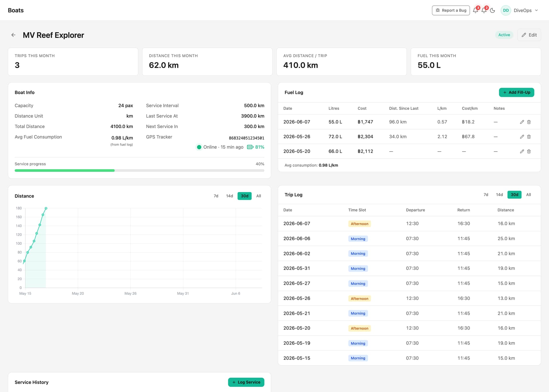Open the first notification bell with badge 3

tap(476, 10)
